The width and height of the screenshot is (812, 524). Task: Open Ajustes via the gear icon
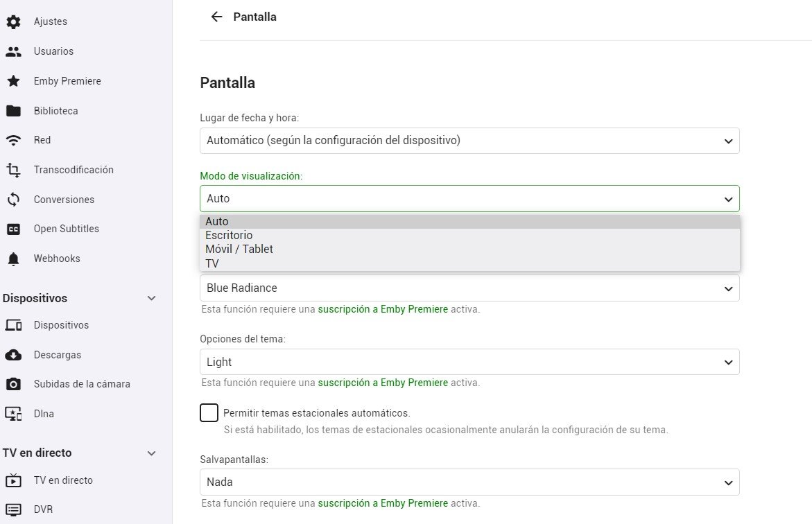(x=13, y=21)
